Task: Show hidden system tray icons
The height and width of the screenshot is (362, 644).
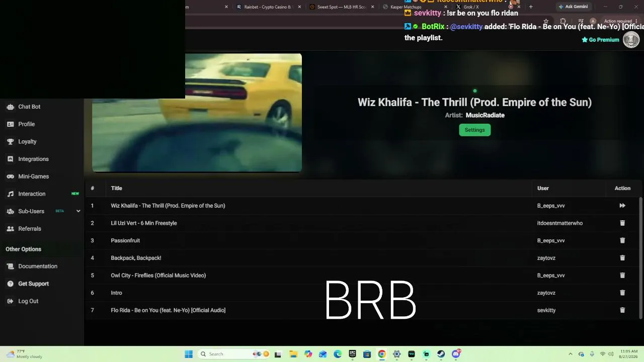Action: tap(570, 354)
